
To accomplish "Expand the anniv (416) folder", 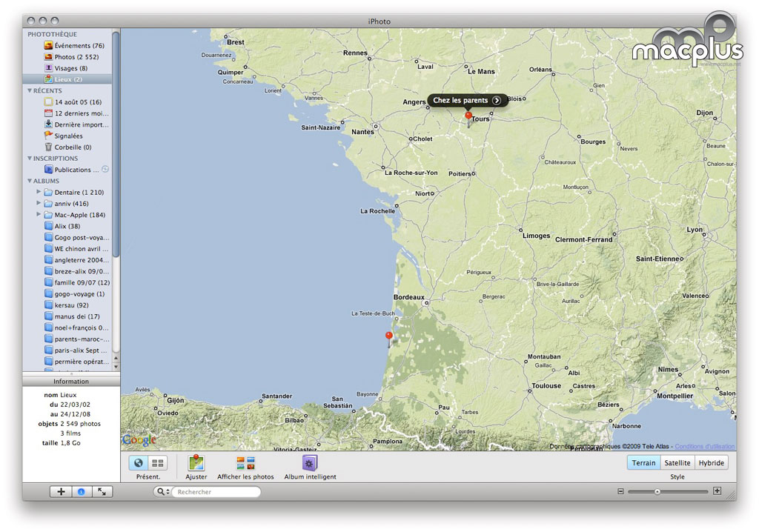I will [39, 203].
